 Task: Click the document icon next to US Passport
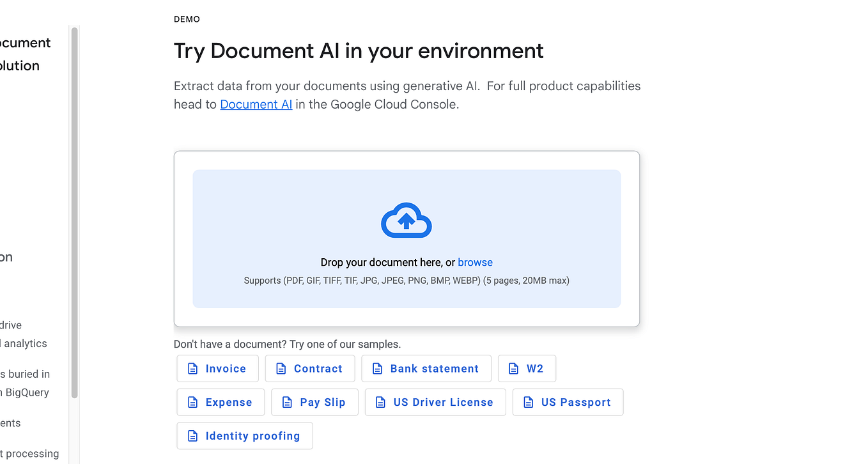pos(527,402)
